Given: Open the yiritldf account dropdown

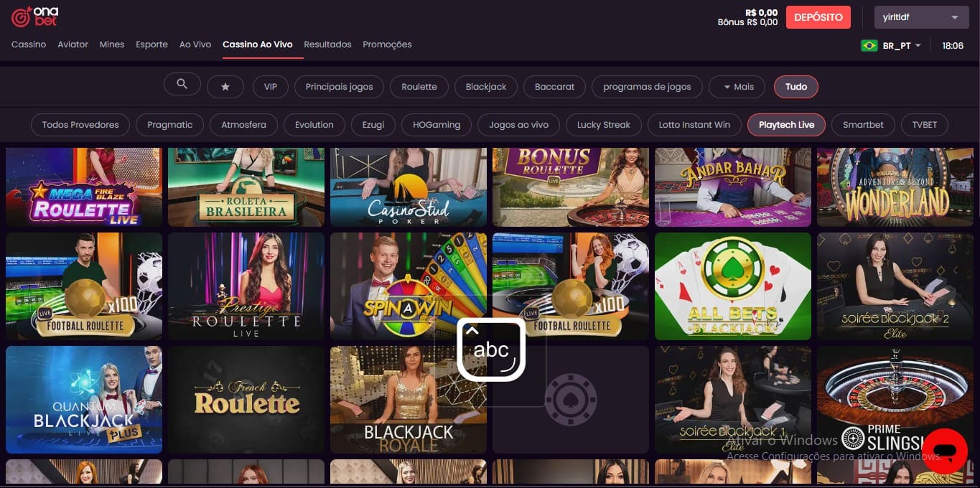Looking at the screenshot, I should pos(921,17).
